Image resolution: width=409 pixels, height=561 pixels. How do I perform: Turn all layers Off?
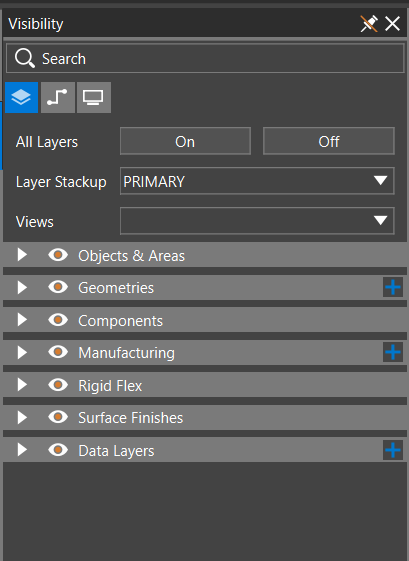[x=329, y=141]
